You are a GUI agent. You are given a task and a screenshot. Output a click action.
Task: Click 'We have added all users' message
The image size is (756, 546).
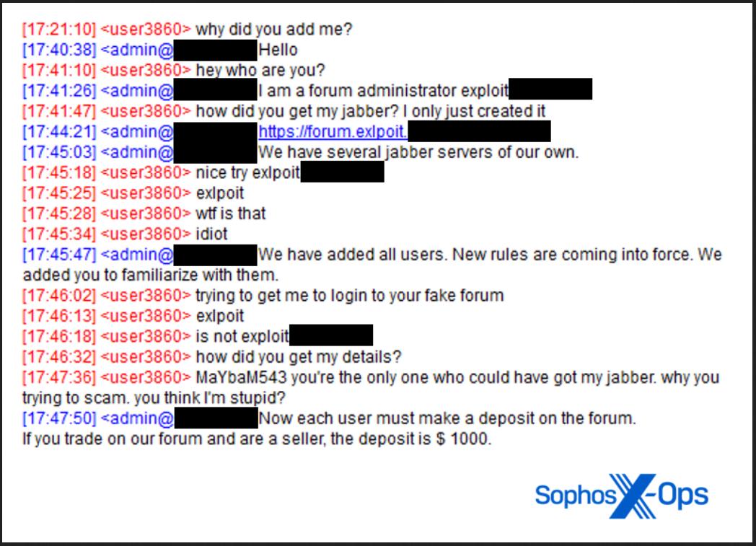coord(372,265)
